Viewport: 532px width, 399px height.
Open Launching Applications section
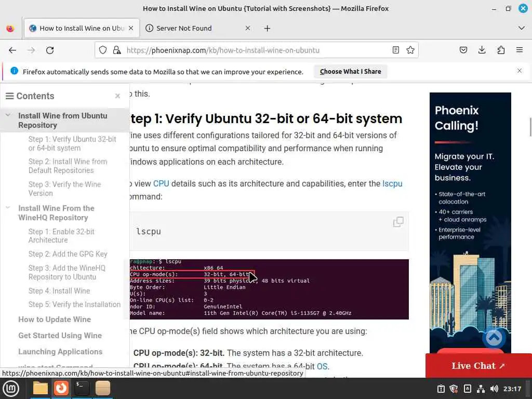(x=60, y=352)
